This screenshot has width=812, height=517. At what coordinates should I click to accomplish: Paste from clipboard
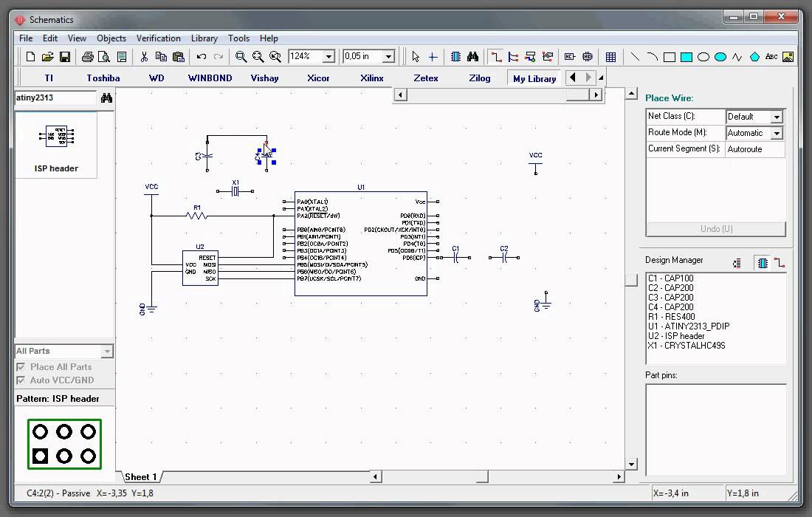(178, 56)
